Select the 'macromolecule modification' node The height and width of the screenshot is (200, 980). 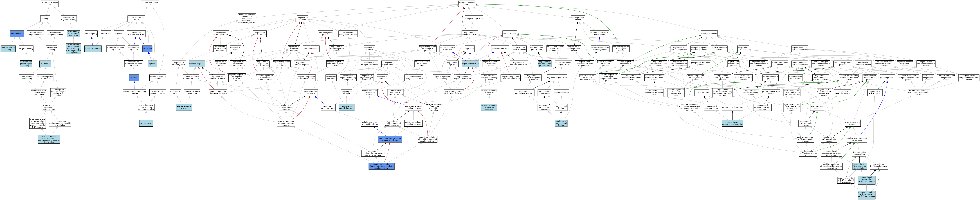(795, 78)
